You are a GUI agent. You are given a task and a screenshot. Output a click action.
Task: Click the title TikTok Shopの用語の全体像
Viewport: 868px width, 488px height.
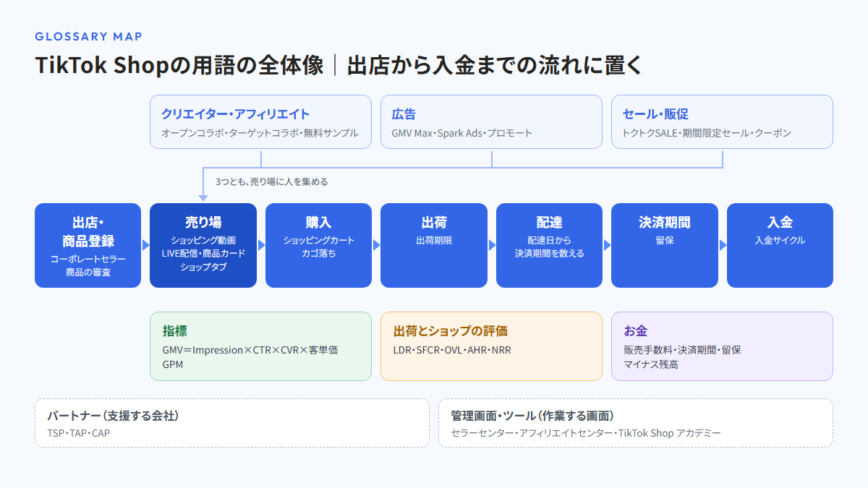(179, 65)
